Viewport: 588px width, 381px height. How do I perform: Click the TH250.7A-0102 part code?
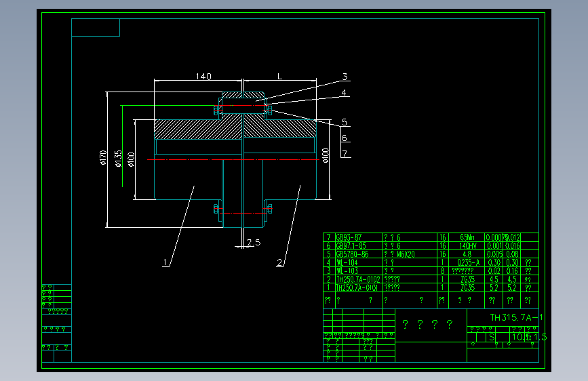tap(358, 279)
